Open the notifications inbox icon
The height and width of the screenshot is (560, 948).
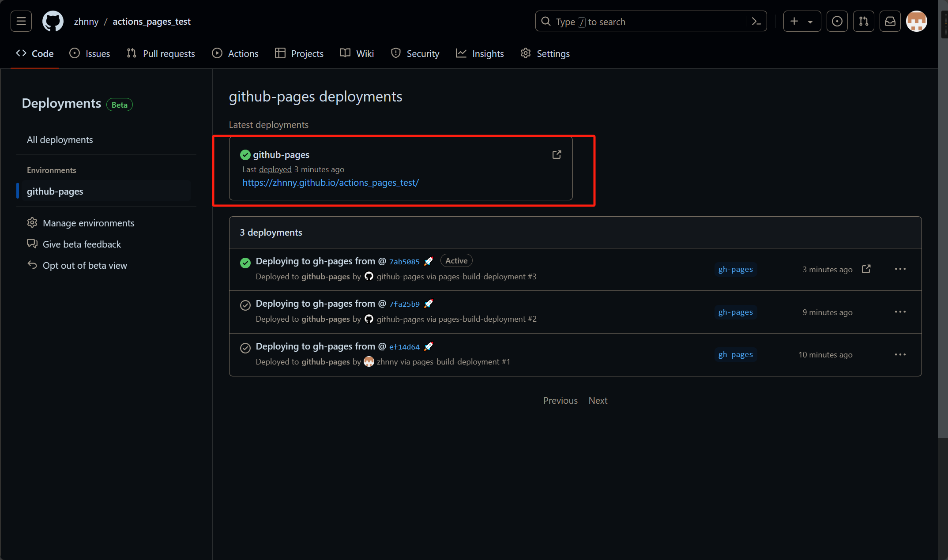tap(890, 21)
